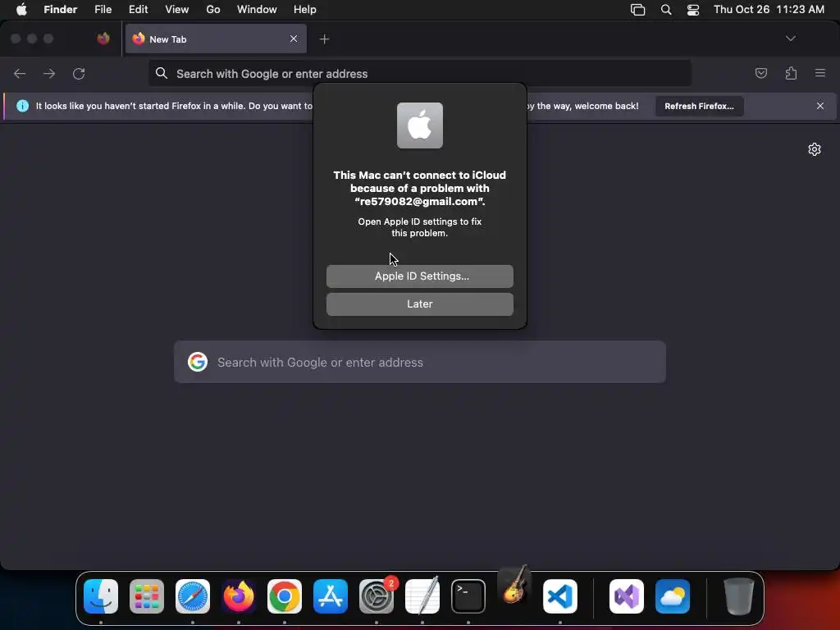Click the Apple logo image in the dialog
Screen dimensions: 840x630
tap(419, 126)
